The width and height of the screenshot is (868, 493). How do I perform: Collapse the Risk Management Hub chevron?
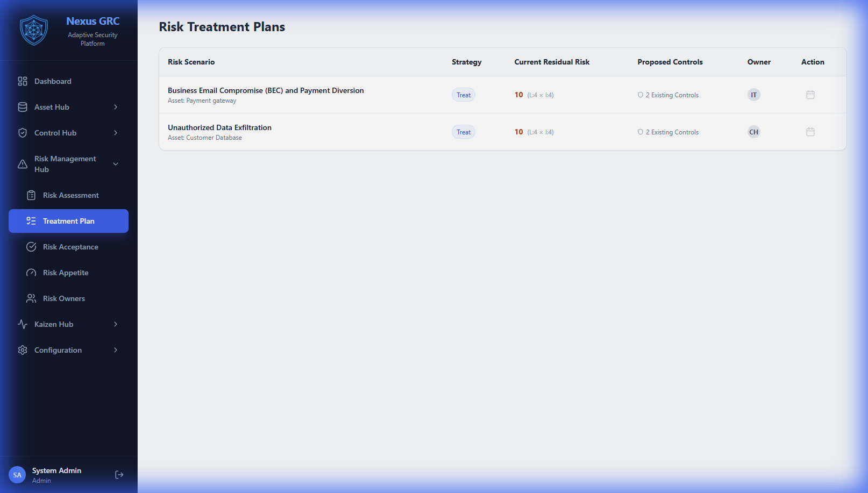[x=115, y=163]
